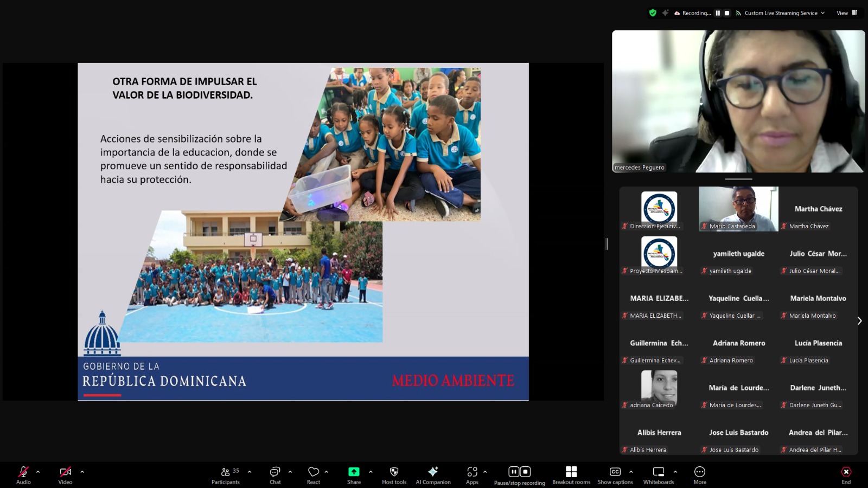Open Breakout rooms grid icon
868x488 pixels.
571,472
